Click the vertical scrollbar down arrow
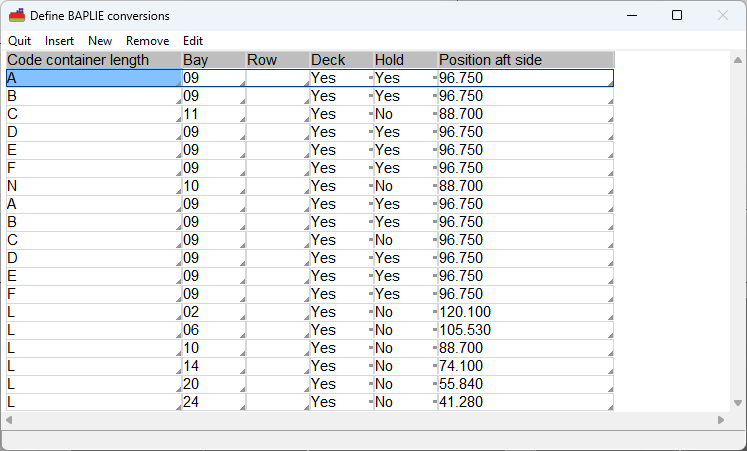 738,403
